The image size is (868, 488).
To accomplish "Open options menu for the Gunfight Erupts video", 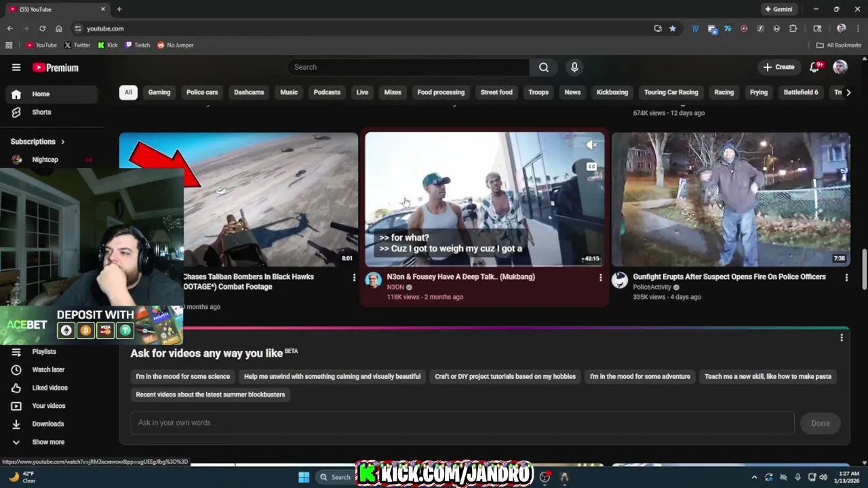I will tap(846, 277).
